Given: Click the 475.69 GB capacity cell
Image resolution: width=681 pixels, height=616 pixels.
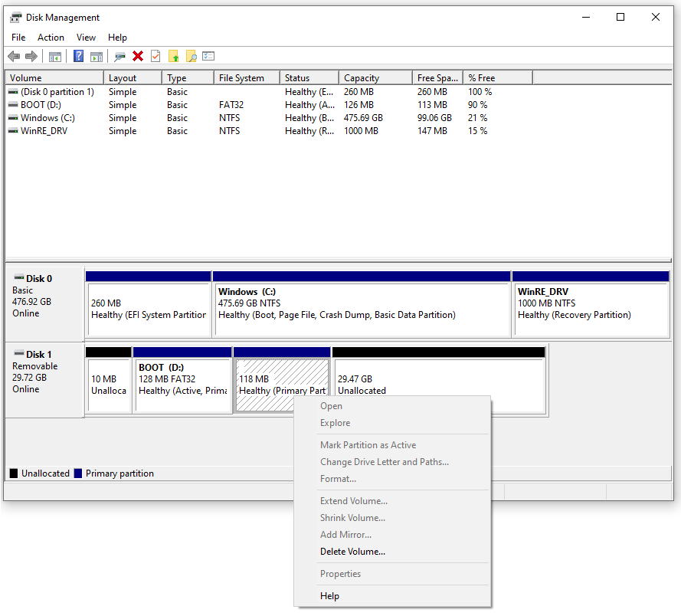Looking at the screenshot, I should [364, 118].
